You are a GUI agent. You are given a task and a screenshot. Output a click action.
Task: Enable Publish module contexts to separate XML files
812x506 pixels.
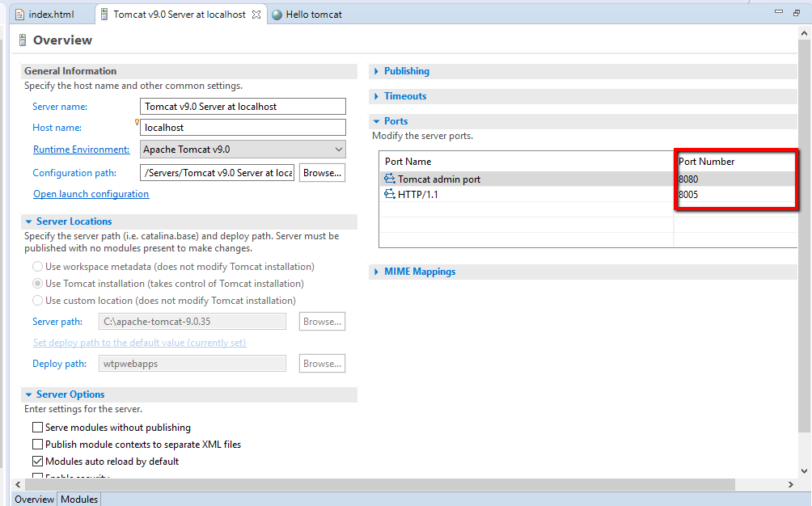(37, 445)
